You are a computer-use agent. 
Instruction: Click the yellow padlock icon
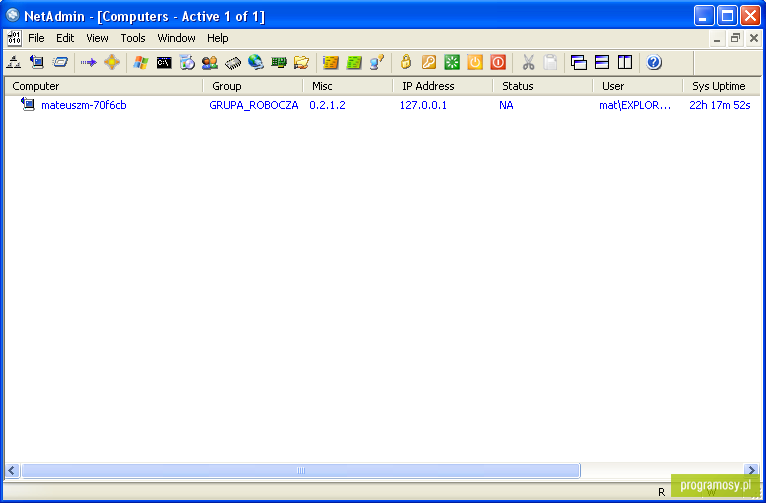click(x=406, y=63)
